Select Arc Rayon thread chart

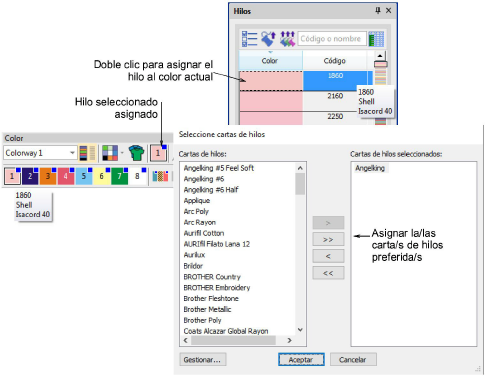coord(200,222)
